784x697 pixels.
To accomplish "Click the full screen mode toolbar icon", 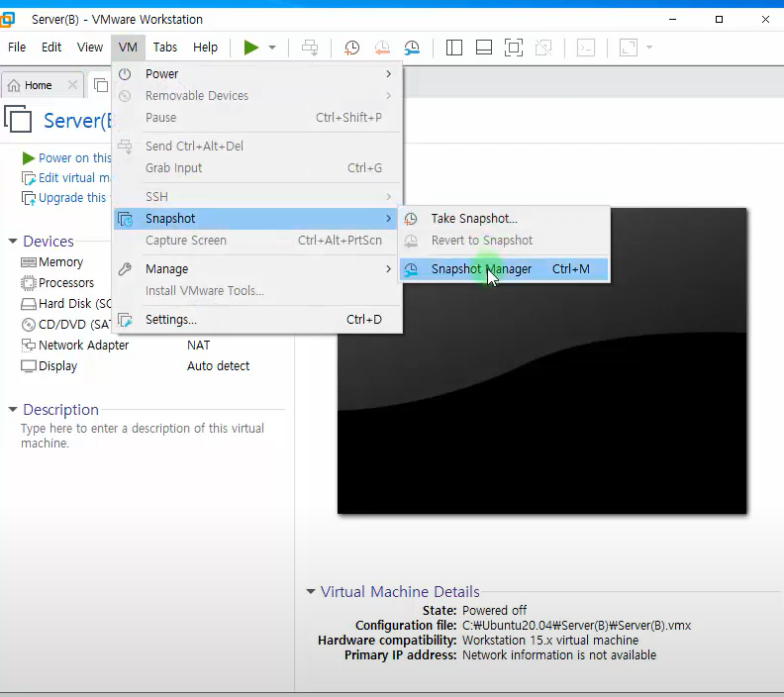I will [514, 48].
